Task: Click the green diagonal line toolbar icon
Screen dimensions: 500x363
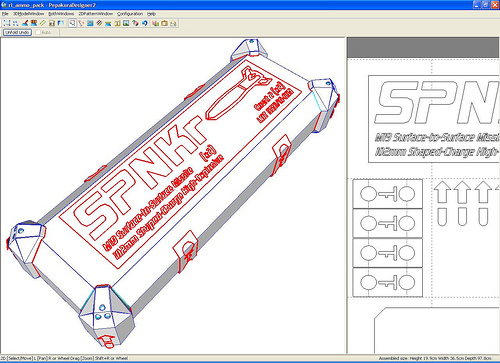Action: point(43,23)
